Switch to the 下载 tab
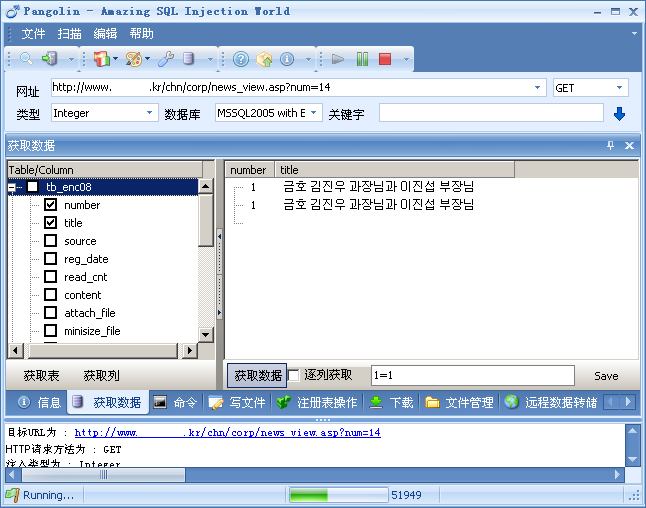The height and width of the screenshot is (508, 646). pos(391,402)
